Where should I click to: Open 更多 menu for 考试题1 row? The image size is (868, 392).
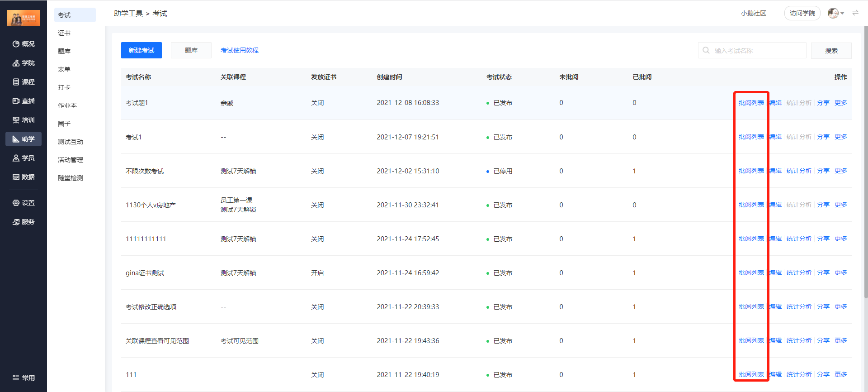[x=840, y=103]
